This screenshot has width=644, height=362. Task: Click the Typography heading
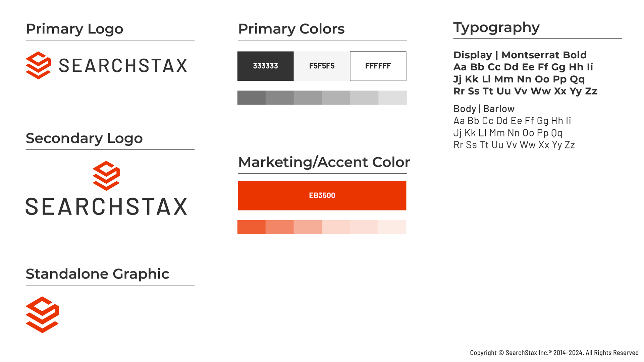pos(496,27)
